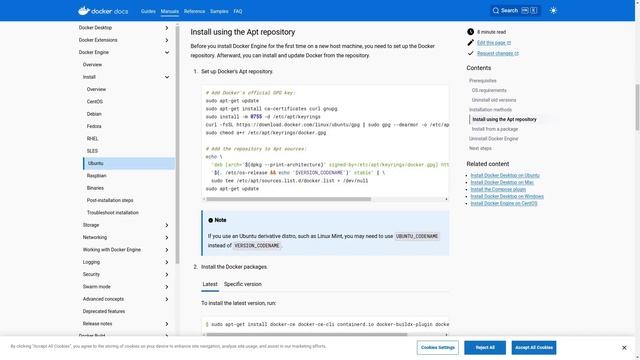The height and width of the screenshot is (360, 640).
Task: Click the Edit this page link
Action: coord(494,42)
